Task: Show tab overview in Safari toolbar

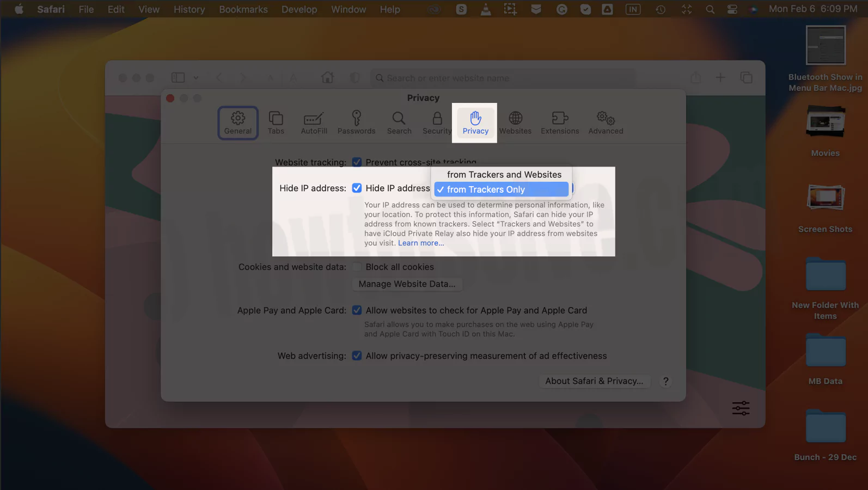Action: 747,77
